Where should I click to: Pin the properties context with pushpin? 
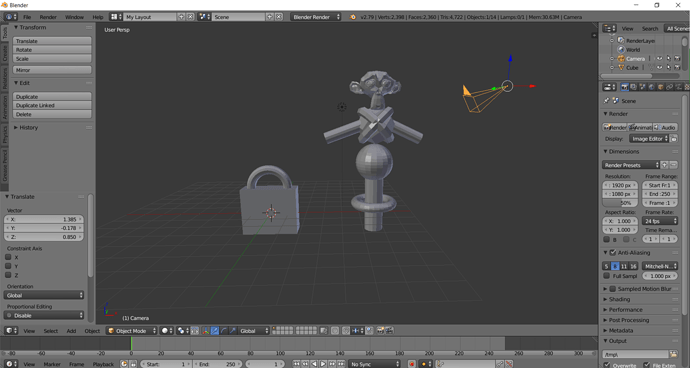coord(607,101)
